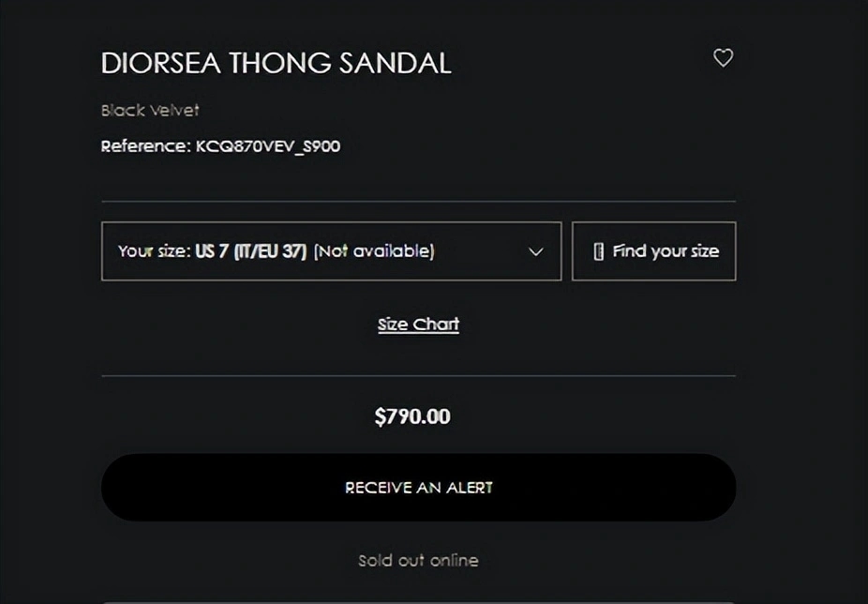Screen dimensions: 868x604
Task: Click the Receive an Alert button
Action: coord(418,488)
